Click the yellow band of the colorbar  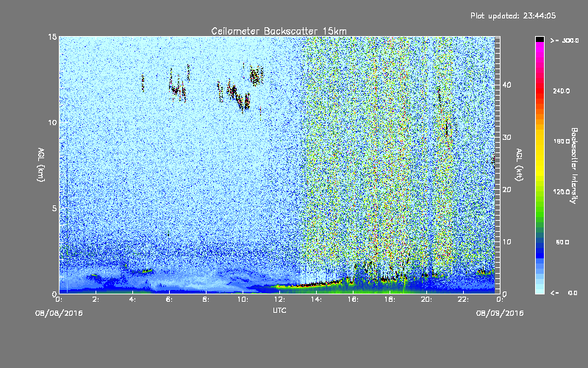pyautogui.click(x=539, y=154)
